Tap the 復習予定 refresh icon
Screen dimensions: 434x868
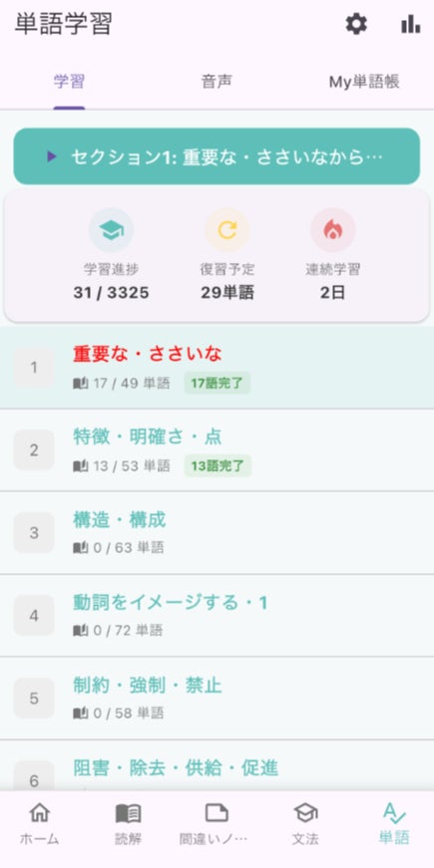(x=227, y=230)
